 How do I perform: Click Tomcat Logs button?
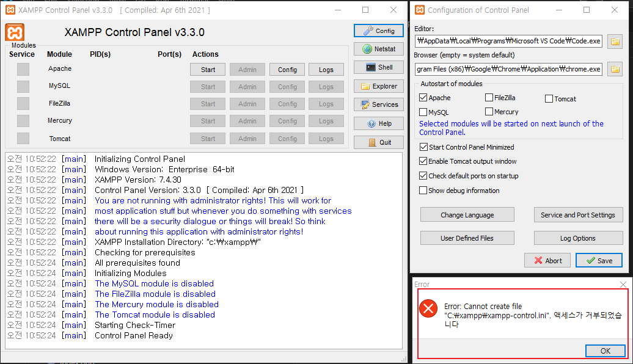[x=326, y=139]
